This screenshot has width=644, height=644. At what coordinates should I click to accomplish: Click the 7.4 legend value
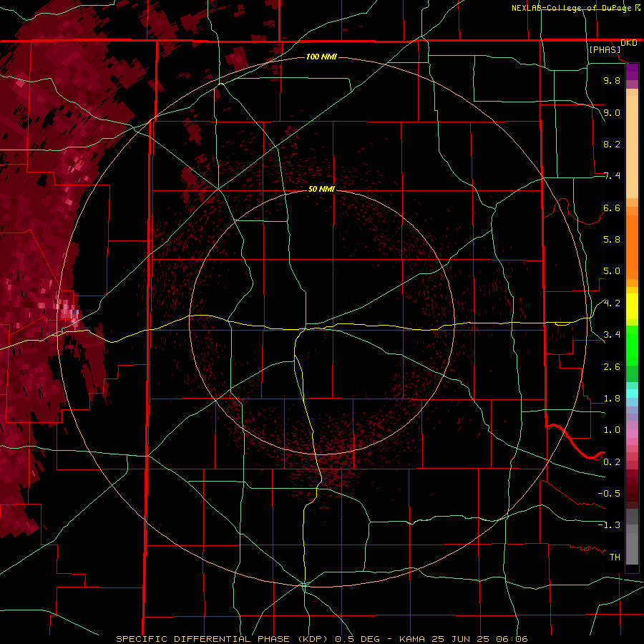click(612, 176)
